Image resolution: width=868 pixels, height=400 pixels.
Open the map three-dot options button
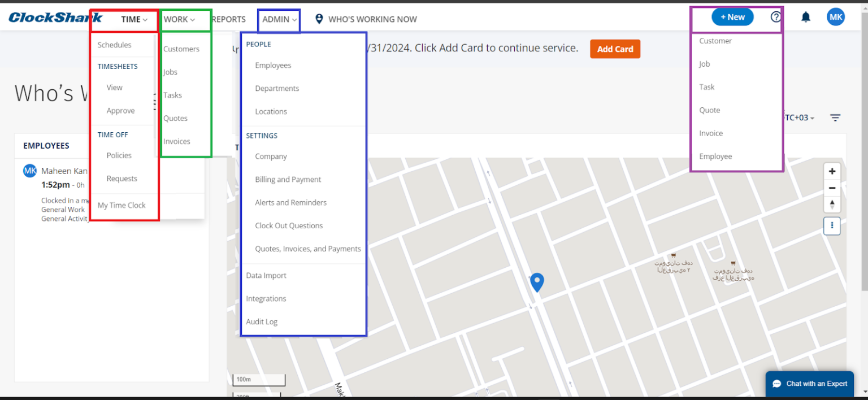832,226
